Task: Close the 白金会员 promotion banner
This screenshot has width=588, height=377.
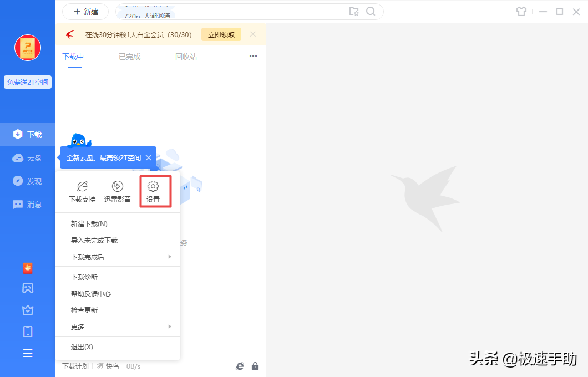Action: (x=252, y=34)
